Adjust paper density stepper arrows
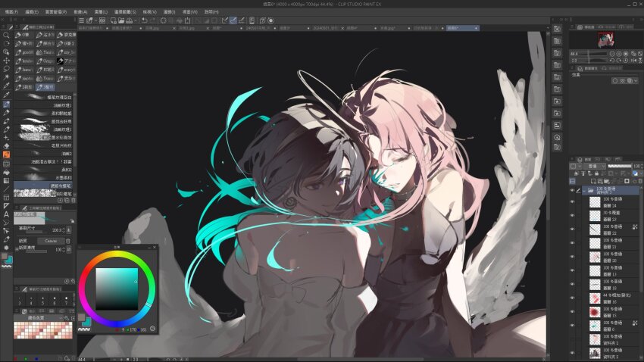Viewport: 644px width, 362px height. point(64,250)
